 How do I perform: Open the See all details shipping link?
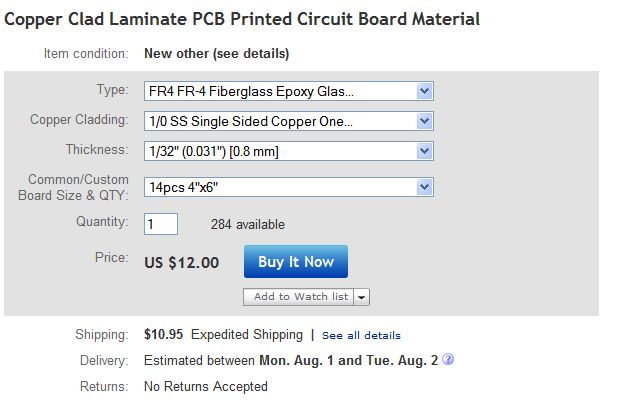(x=361, y=335)
